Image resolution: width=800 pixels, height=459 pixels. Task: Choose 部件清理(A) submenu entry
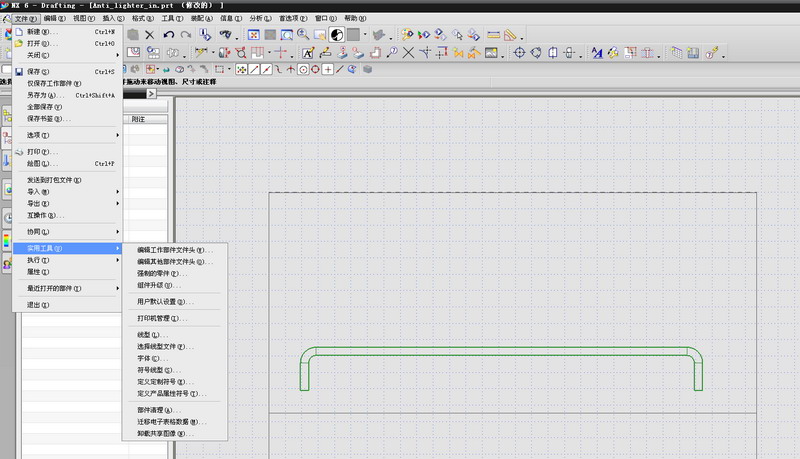(x=174, y=410)
